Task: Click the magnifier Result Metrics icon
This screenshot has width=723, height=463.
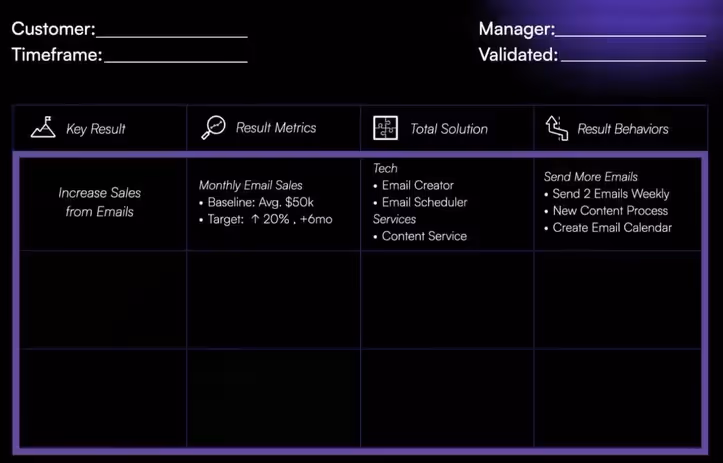Action: pyautogui.click(x=213, y=127)
